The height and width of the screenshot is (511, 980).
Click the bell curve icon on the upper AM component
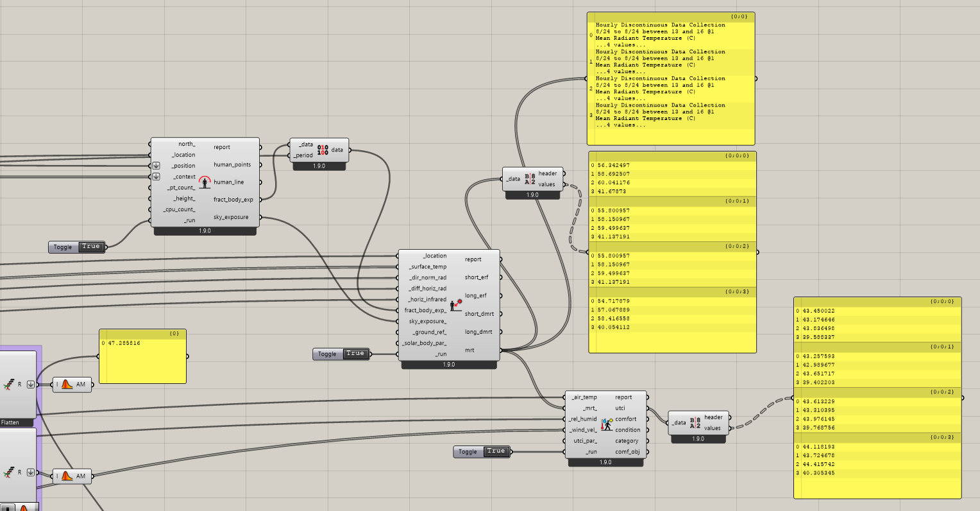point(68,385)
